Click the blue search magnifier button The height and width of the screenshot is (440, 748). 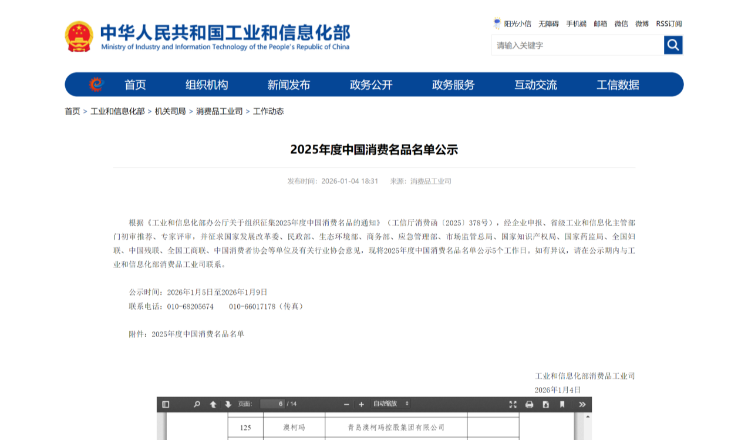673,45
